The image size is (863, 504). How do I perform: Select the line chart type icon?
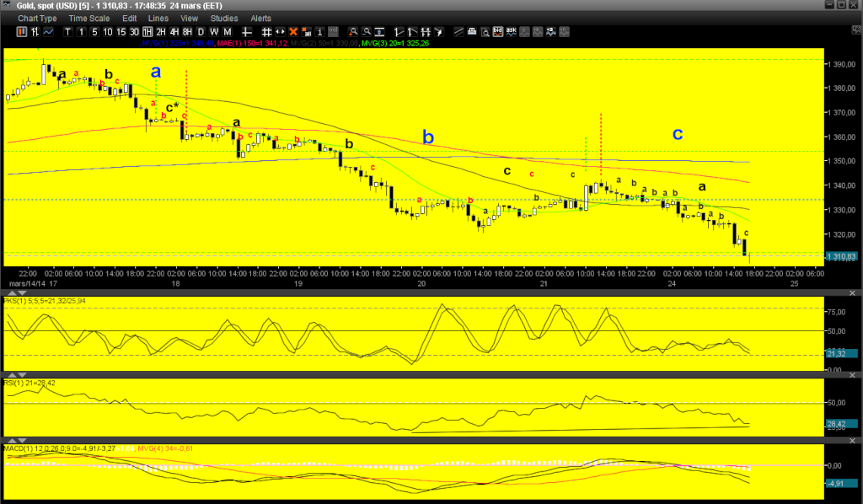click(48, 32)
